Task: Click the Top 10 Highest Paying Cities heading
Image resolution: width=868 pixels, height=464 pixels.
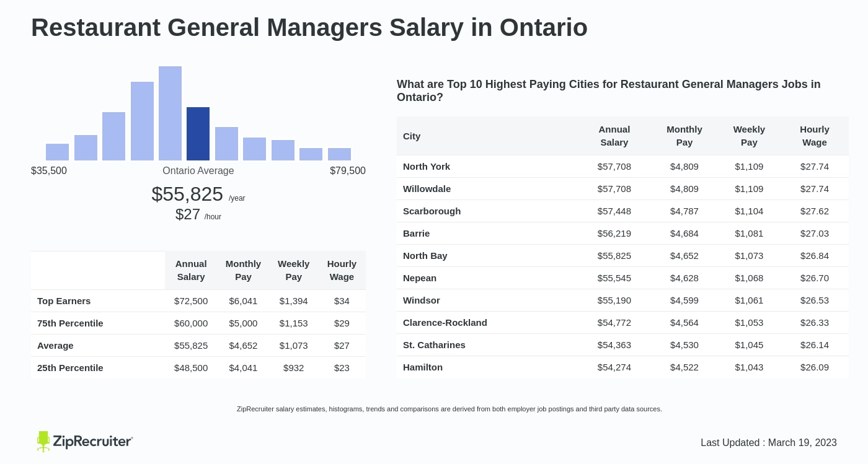Action: [609, 91]
